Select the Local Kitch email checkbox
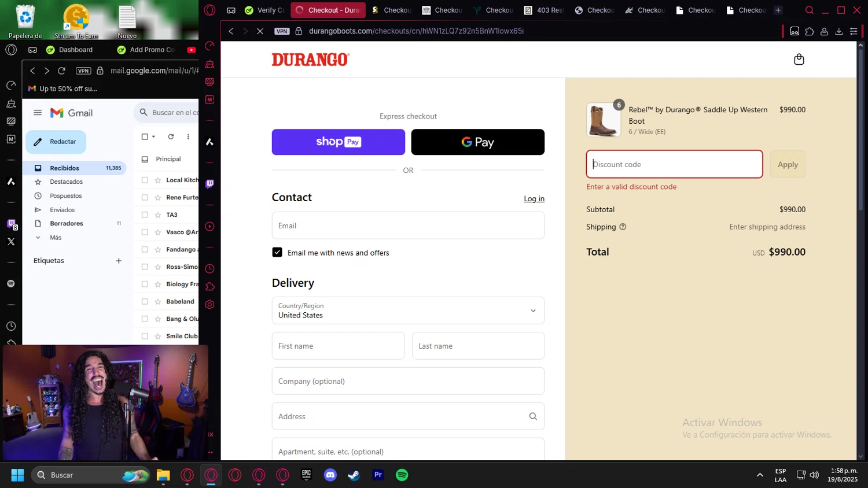Image resolution: width=868 pixels, height=488 pixels. point(145,180)
